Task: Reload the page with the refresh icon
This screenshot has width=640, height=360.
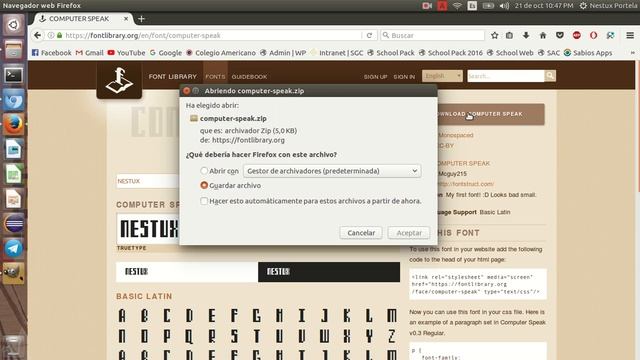Action: click(369, 36)
